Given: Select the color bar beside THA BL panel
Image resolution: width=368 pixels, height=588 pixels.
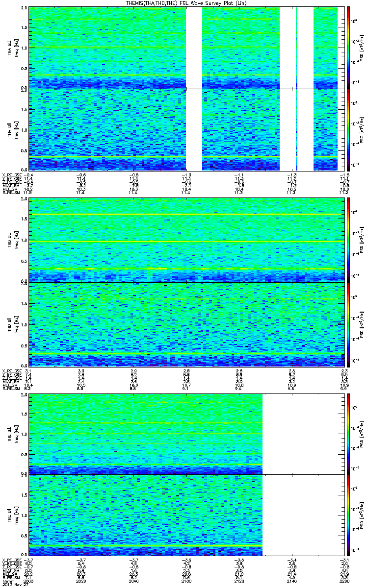Looking at the screenshot, I should [x=348, y=48].
